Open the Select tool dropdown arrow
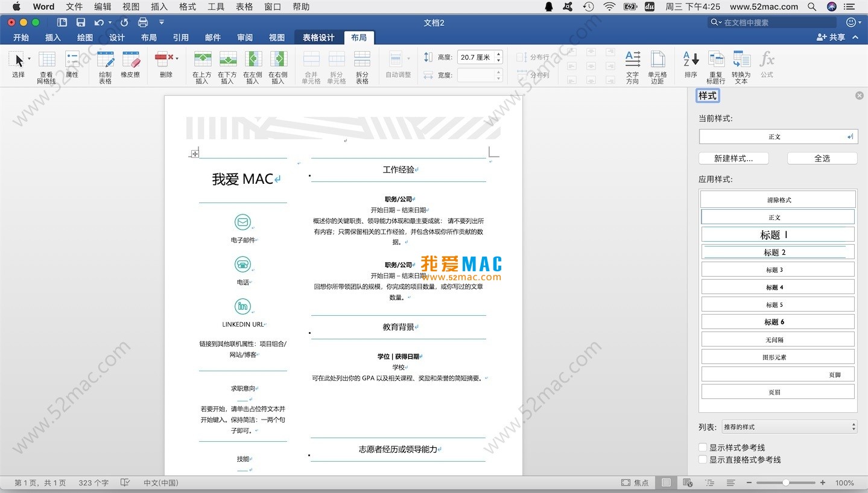This screenshot has width=868, height=493. click(x=29, y=59)
